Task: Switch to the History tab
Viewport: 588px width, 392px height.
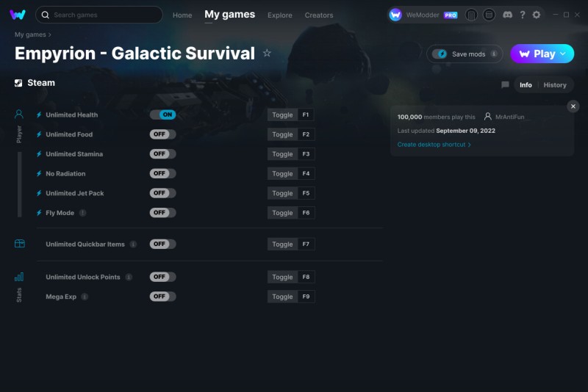Action: tap(555, 85)
